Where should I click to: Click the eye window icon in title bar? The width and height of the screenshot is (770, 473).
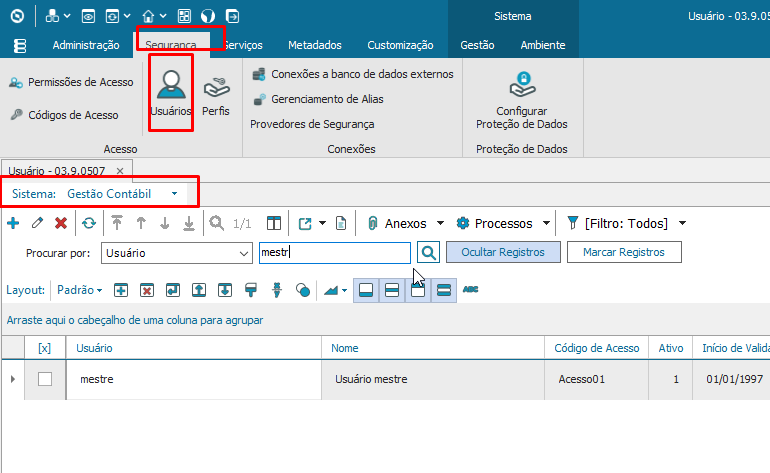[88, 16]
